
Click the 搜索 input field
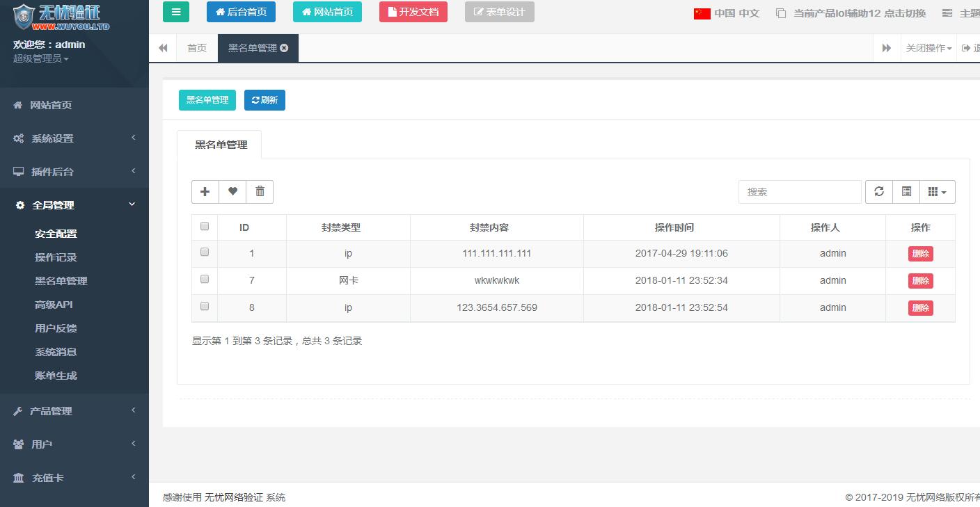click(800, 192)
